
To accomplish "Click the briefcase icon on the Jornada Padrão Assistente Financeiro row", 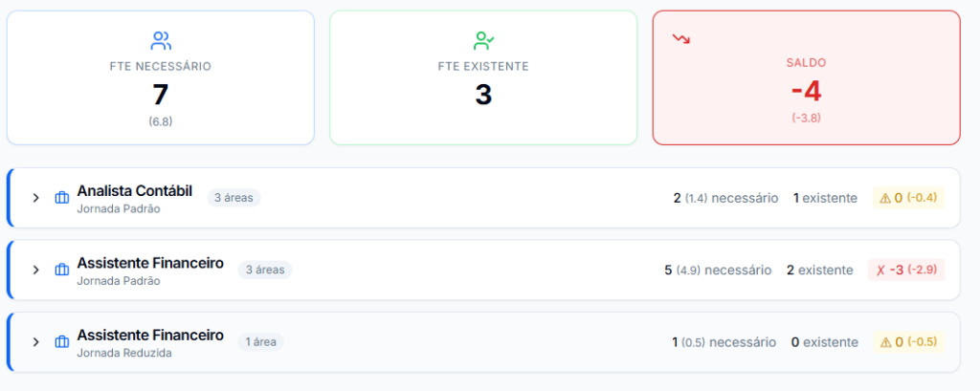I will pos(62,270).
